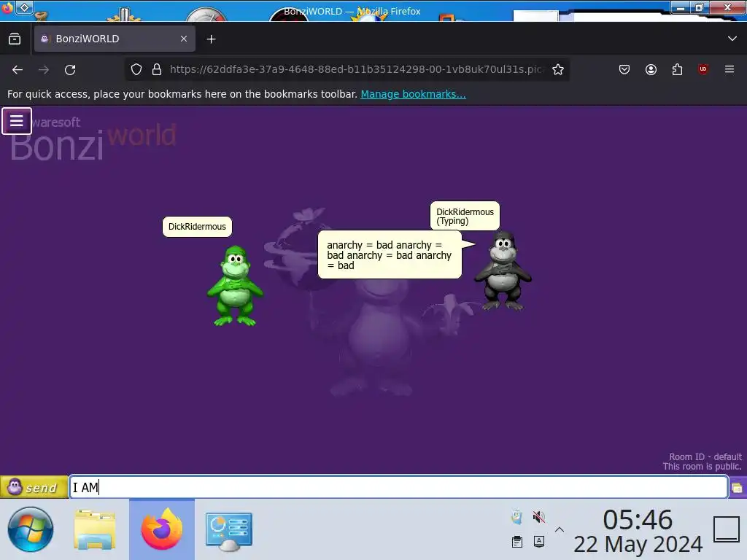Click the icon right of chat input
Screen dimensions: 747x560
tap(738, 488)
